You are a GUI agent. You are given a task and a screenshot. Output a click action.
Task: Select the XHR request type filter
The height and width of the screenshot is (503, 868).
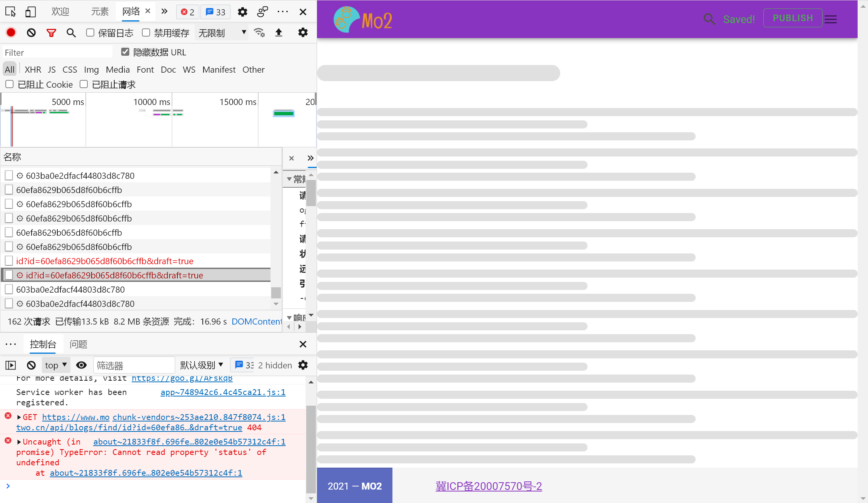(33, 70)
